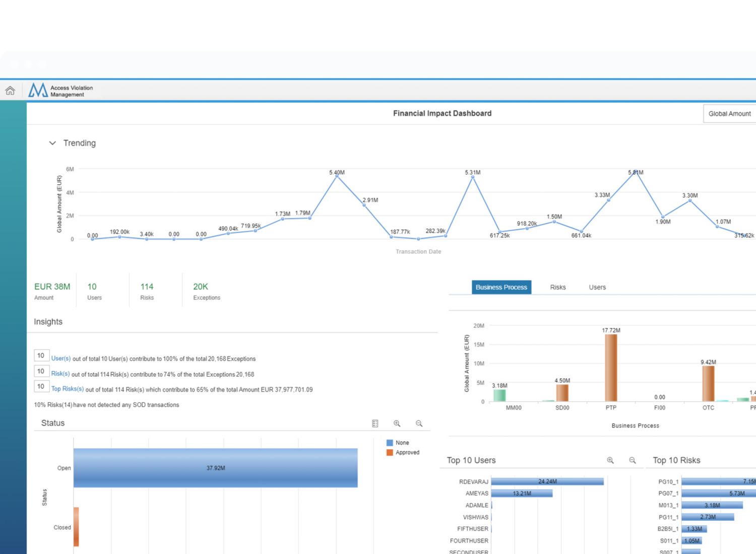Open the Top Risks(s) link in Insights
Viewport: 756px width, 554px height.
(x=68, y=389)
